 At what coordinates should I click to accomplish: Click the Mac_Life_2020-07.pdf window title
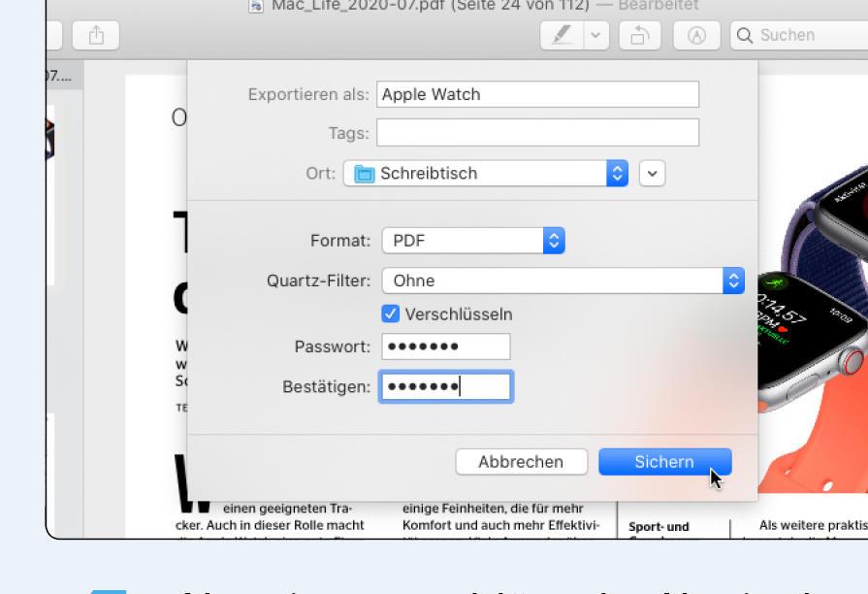pyautogui.click(x=432, y=6)
